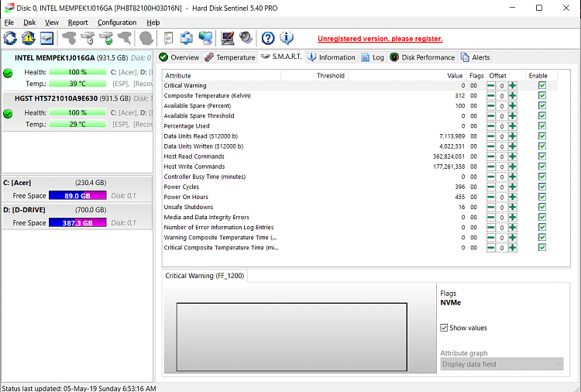The image size is (581, 392).
Task: Open the File menu
Action: 9,22
